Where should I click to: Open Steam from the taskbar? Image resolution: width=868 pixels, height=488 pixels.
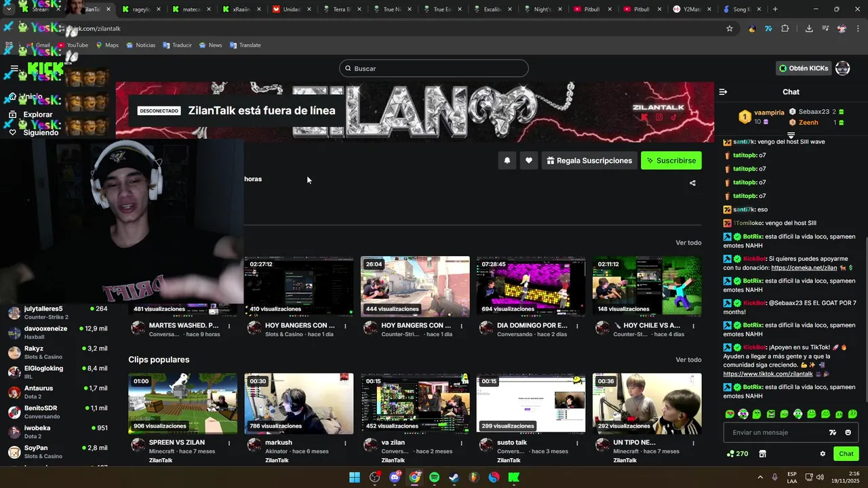454,477
